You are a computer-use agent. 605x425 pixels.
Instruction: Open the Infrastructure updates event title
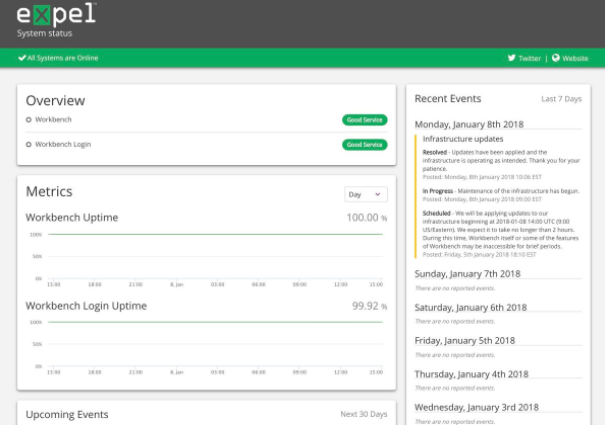[463, 139]
